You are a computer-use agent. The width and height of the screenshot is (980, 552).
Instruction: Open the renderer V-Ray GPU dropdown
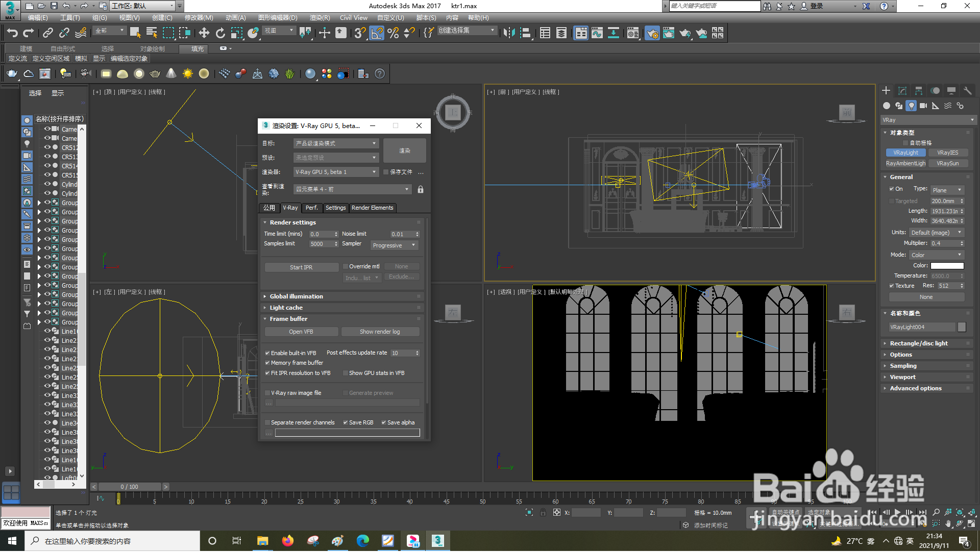coord(336,172)
